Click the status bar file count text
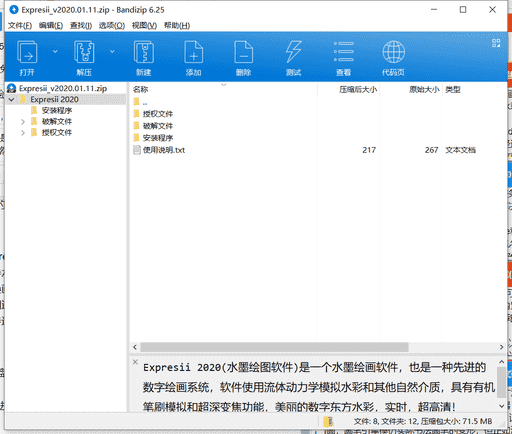Screen dimensions: 512x434 pyautogui.click(x=423, y=422)
